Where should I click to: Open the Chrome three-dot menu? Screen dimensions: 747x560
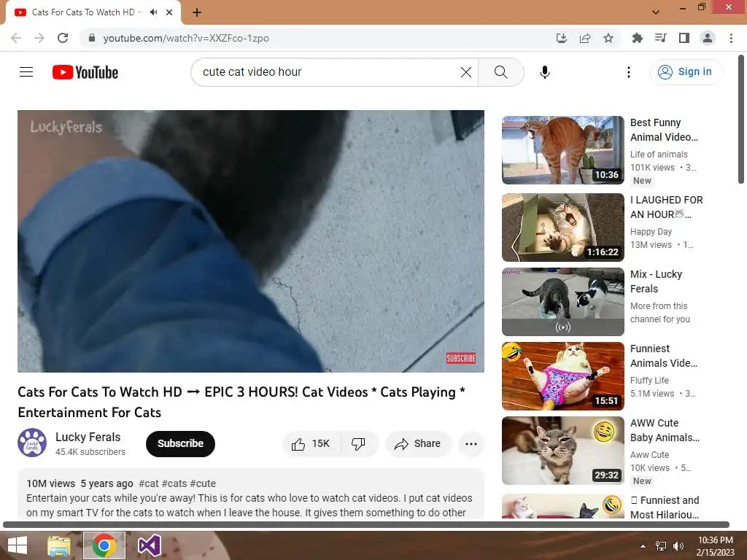tap(731, 38)
